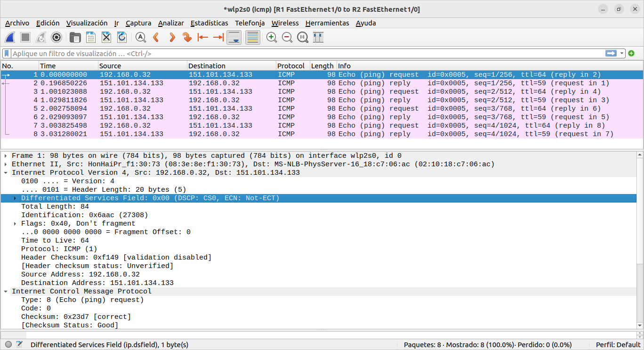
Task: Open the Telefonía menu
Action: [x=250, y=23]
